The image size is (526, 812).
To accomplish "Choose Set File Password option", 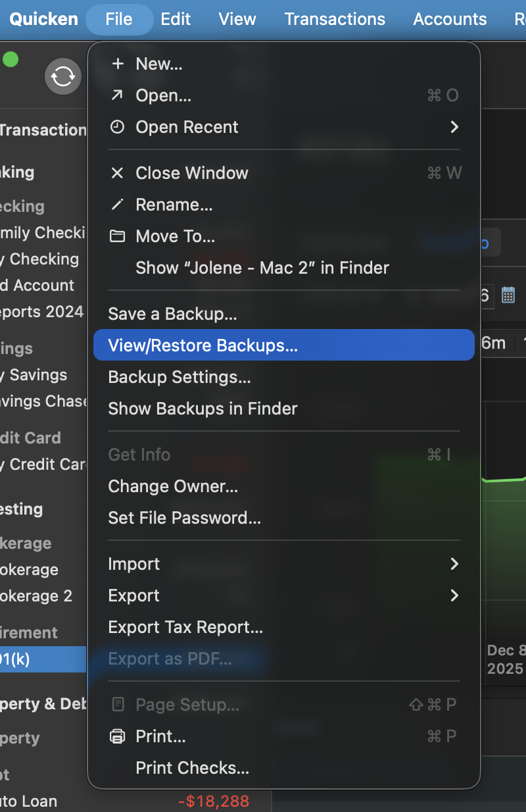I will [x=184, y=518].
